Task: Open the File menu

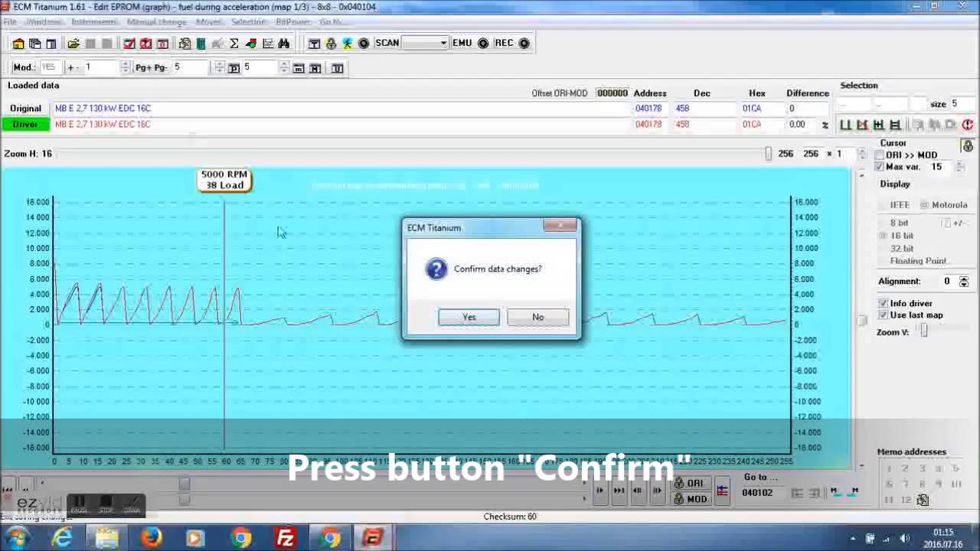Action: pyautogui.click(x=10, y=21)
